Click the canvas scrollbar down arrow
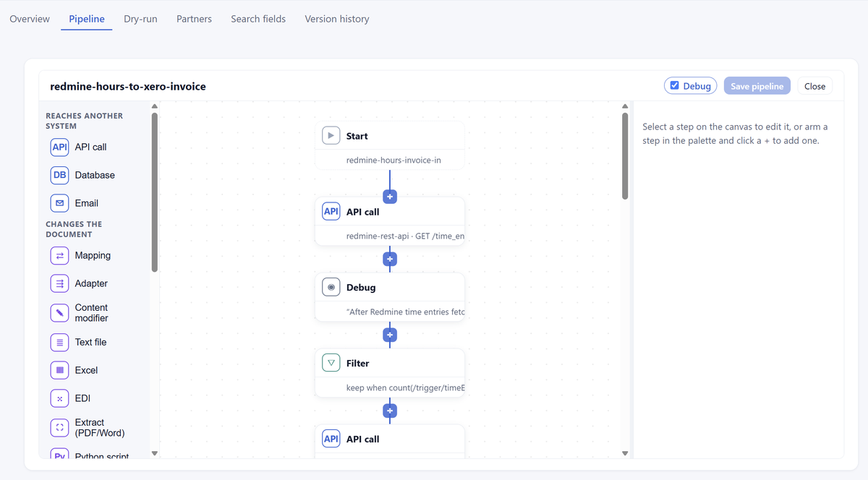Image resolution: width=868 pixels, height=480 pixels. coord(625,453)
